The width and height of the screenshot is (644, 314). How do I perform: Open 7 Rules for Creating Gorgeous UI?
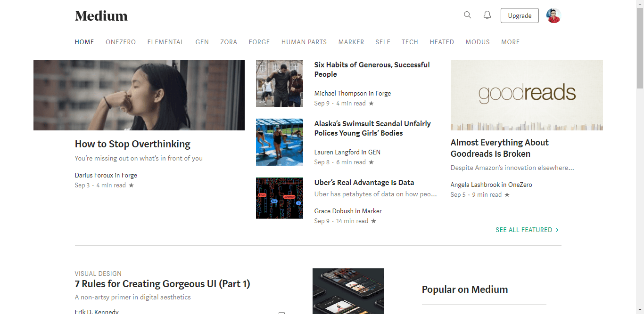point(163,284)
